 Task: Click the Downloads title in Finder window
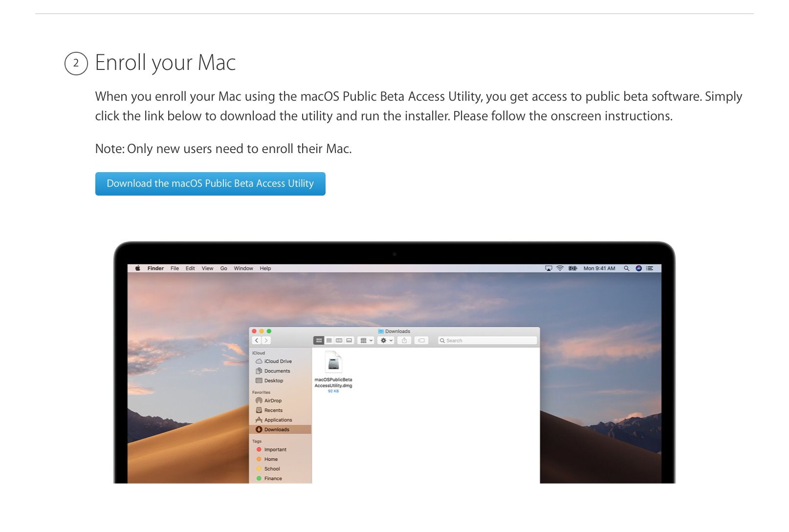(x=394, y=331)
